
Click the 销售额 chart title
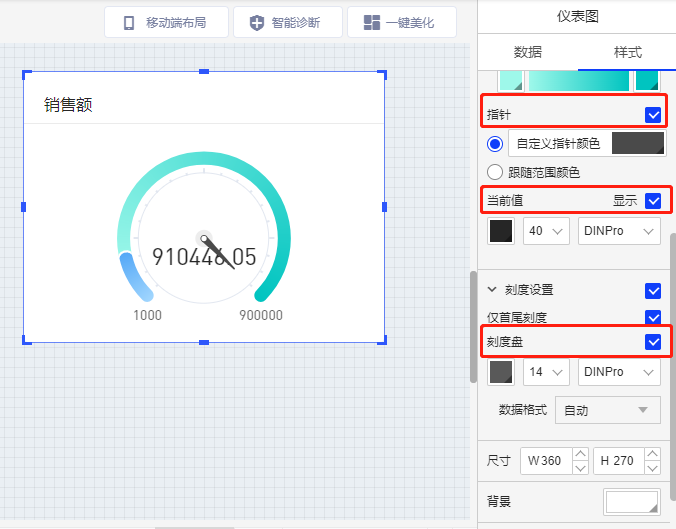point(68,105)
